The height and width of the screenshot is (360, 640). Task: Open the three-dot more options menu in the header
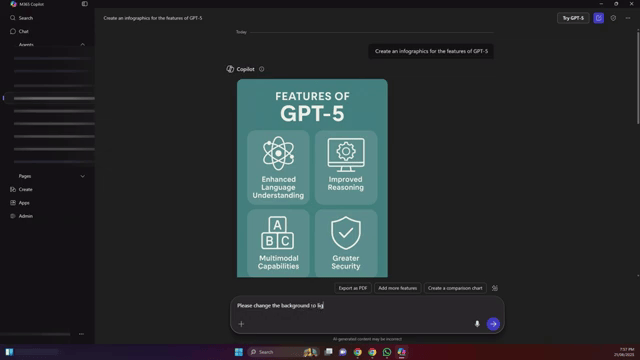pyautogui.click(x=628, y=18)
